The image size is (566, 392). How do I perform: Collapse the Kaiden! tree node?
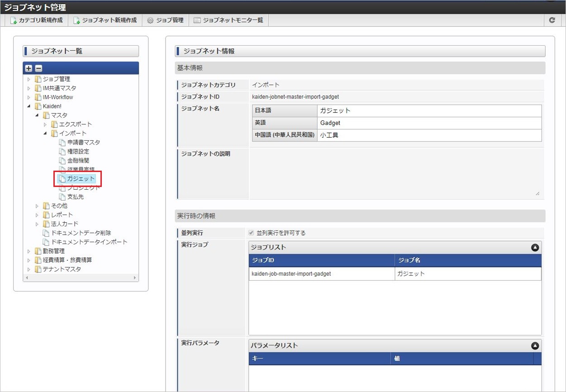coord(29,106)
